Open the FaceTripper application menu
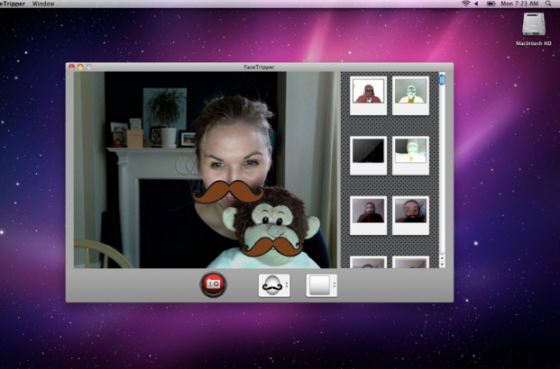 (12, 4)
